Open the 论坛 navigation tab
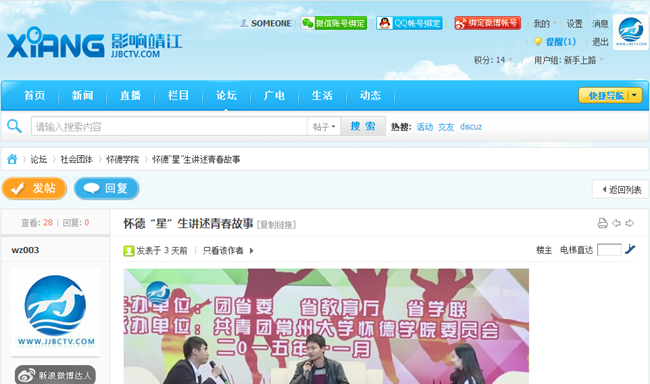650x384 pixels. 226,96
